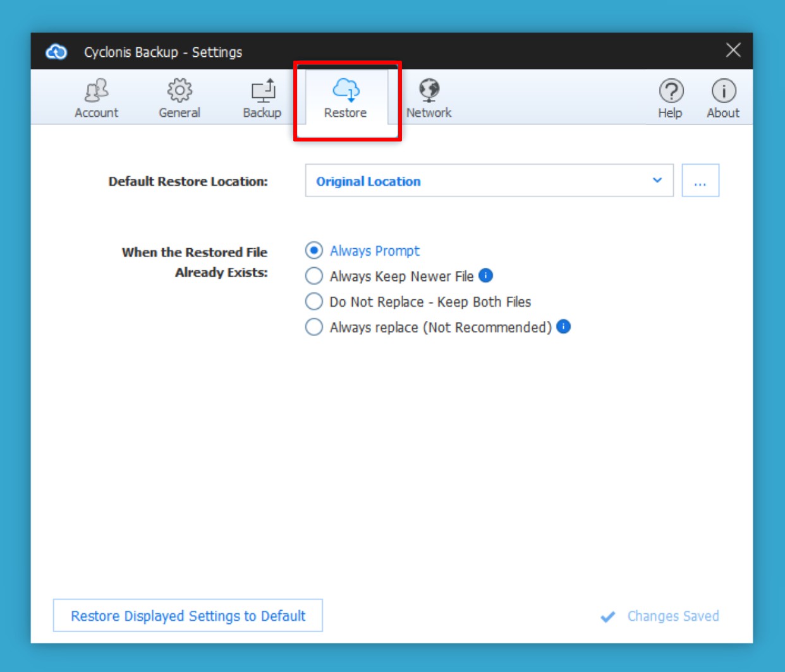Click the Cyclonis Backup cloud logo

(x=56, y=52)
